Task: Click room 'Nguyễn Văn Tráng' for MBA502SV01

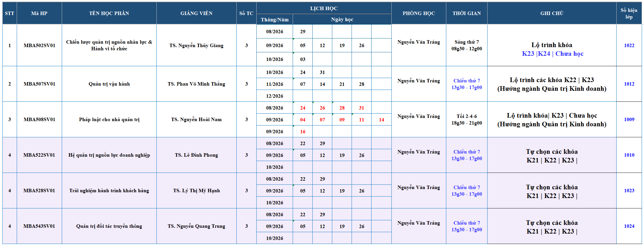Action: click(419, 42)
